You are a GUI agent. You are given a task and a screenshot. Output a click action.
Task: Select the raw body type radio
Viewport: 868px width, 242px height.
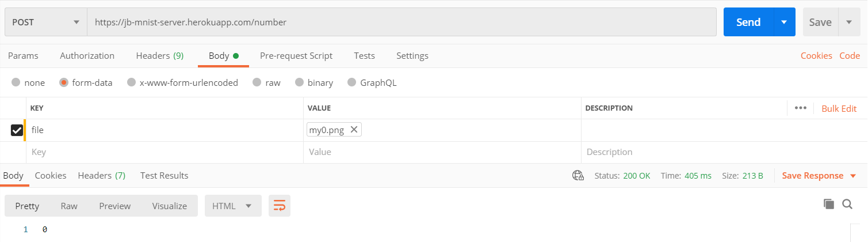coord(257,82)
